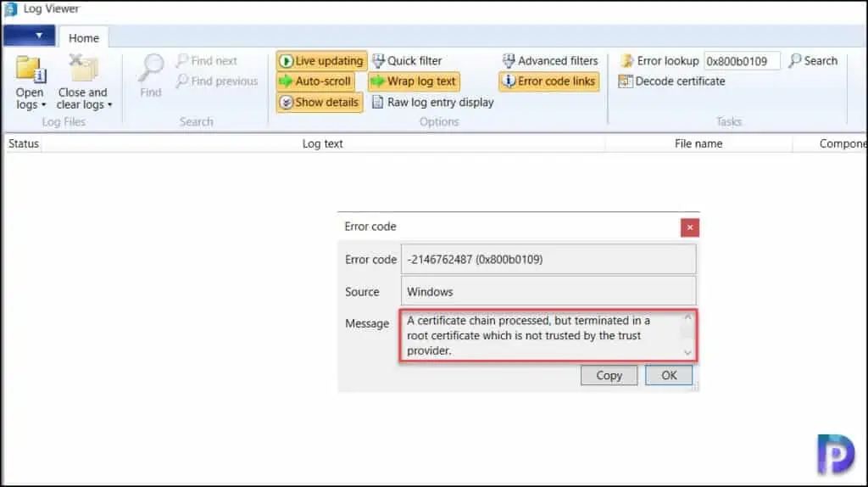Switch to the Home ribbon tab
This screenshot has height=487, width=868.
[84, 38]
